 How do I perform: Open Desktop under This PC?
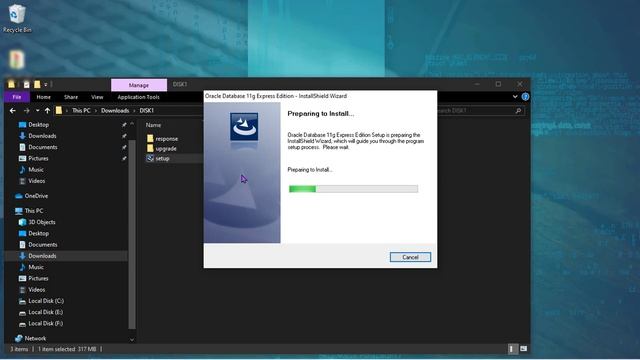click(38, 233)
